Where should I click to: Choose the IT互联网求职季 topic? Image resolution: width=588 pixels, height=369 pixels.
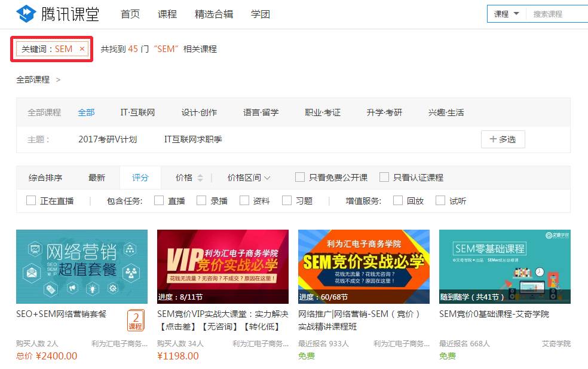[193, 139]
